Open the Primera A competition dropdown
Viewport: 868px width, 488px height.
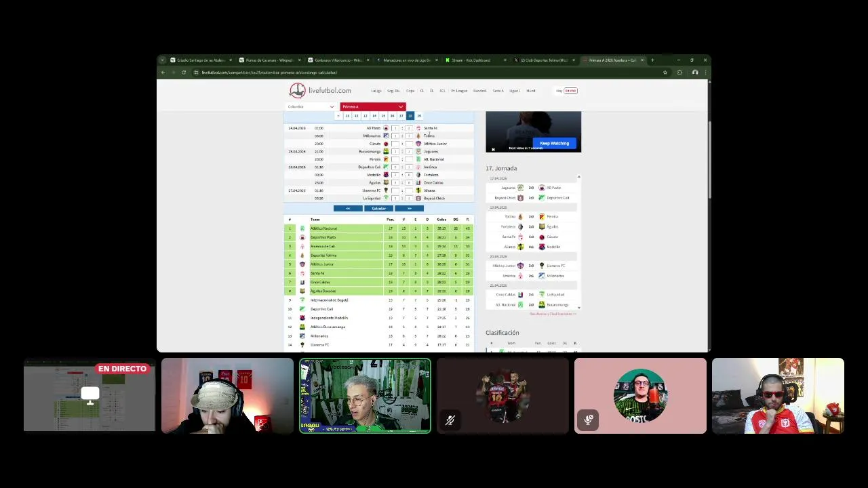click(x=373, y=106)
